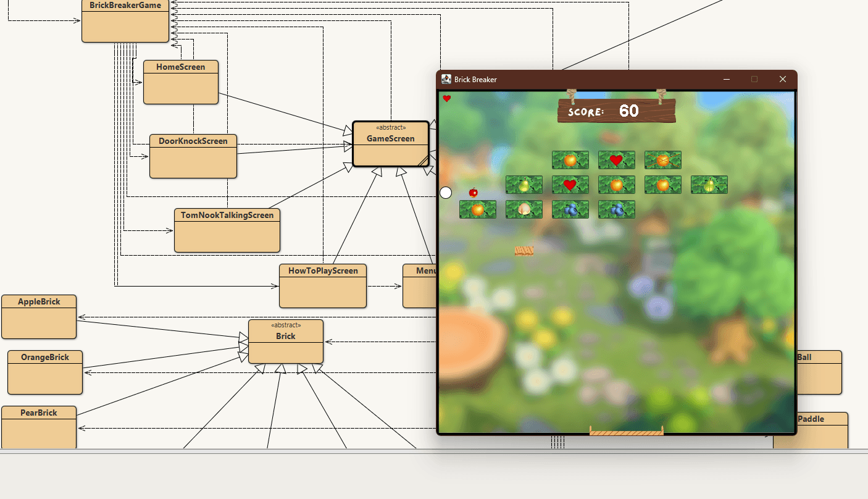Click the garlic brick in the bottom row
This screenshot has height=499, width=868.
click(524, 209)
